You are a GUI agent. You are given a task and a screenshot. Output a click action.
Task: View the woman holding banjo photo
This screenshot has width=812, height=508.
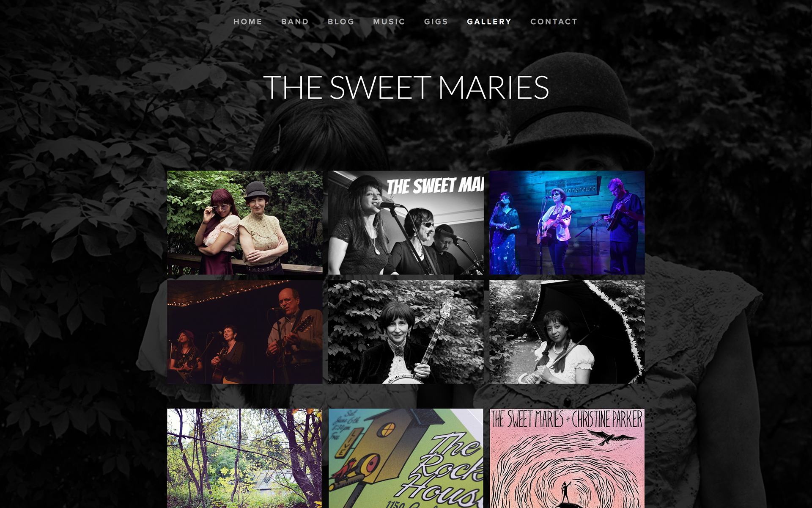pos(406,332)
